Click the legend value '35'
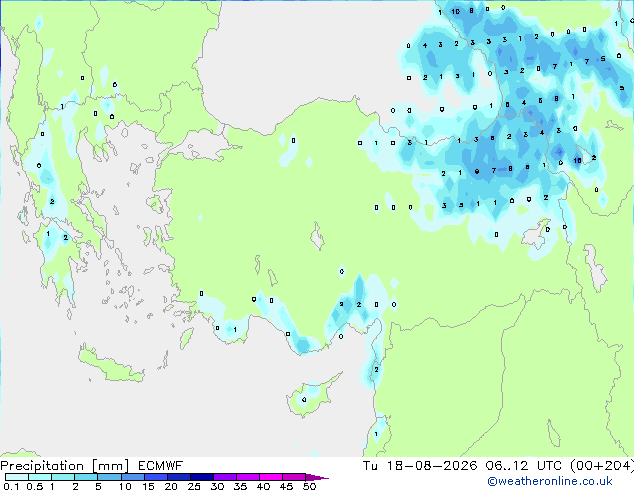634x490 pixels. (240, 486)
